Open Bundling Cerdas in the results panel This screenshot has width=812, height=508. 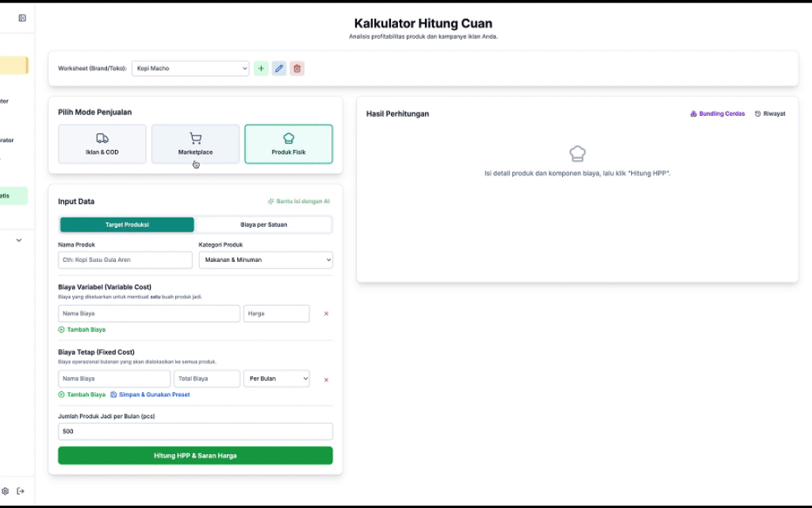tap(718, 114)
